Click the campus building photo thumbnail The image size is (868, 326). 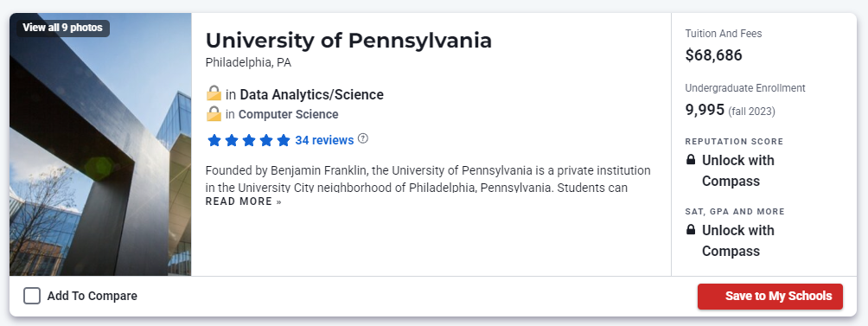tap(100, 144)
